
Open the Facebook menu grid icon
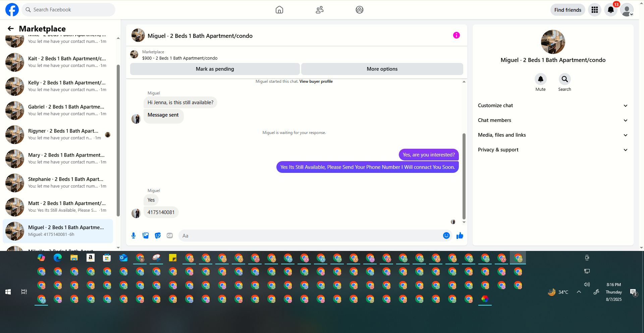(595, 10)
